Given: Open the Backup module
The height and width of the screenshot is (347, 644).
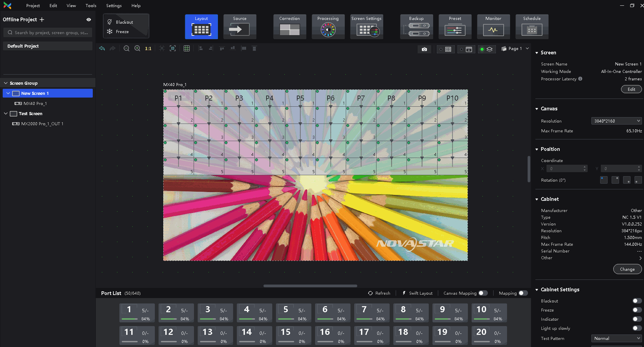Looking at the screenshot, I should (x=417, y=27).
